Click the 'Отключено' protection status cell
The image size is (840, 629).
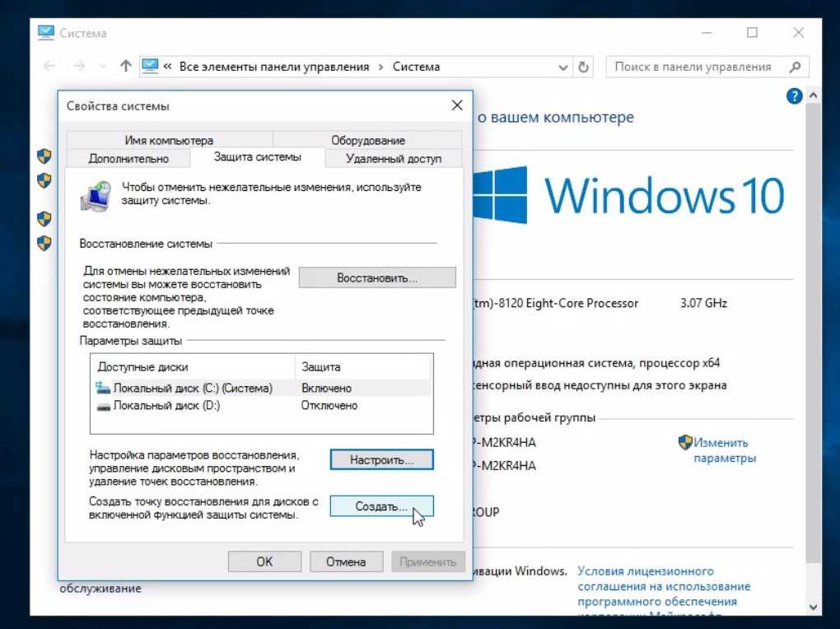(329, 406)
